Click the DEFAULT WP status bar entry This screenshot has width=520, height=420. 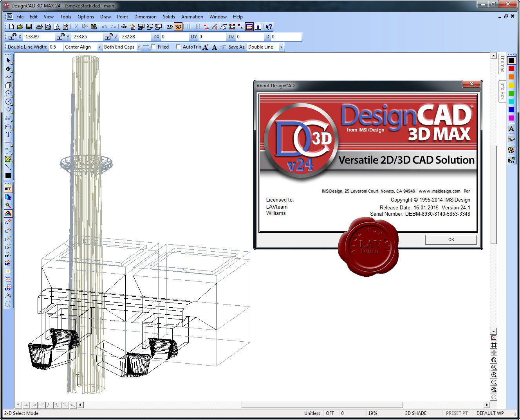coord(490,413)
